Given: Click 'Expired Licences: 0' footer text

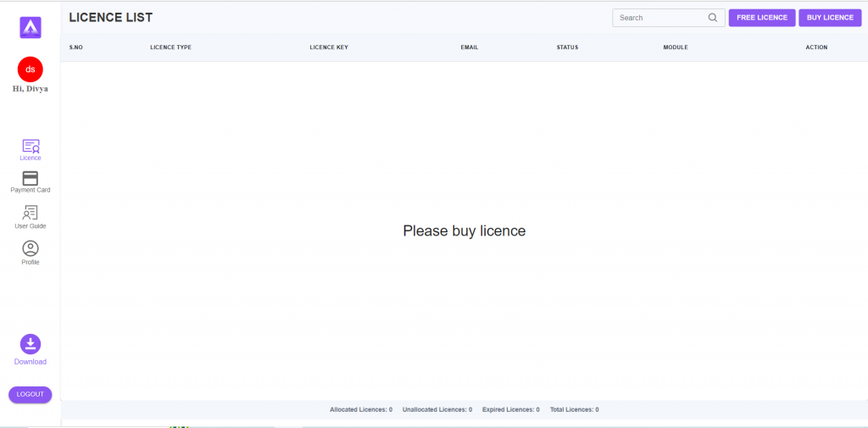Looking at the screenshot, I should [x=511, y=409].
